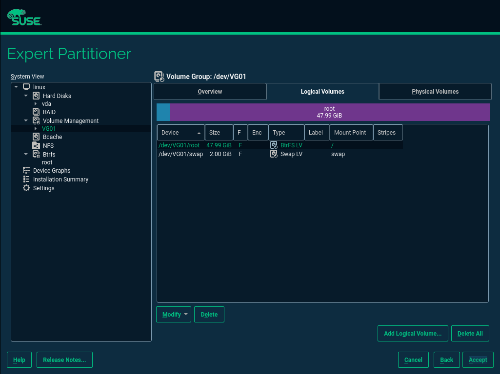The width and height of the screenshot is (500, 374).
Task: Click the SUSE logo
Action: click(x=24, y=17)
